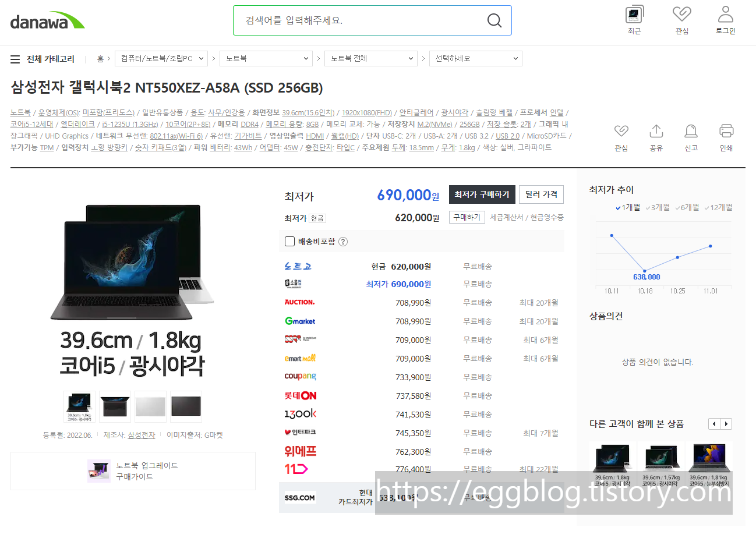Click the 세금계산서 / 현금영수증 link
Image resolution: width=756 pixels, height=538 pixels.
tap(527, 217)
